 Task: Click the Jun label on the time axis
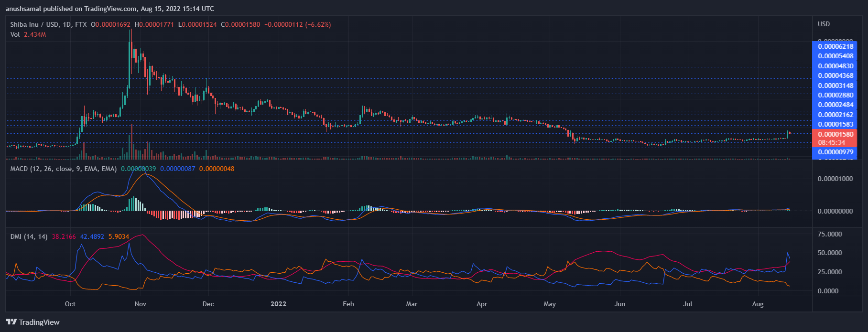pyautogui.click(x=620, y=304)
